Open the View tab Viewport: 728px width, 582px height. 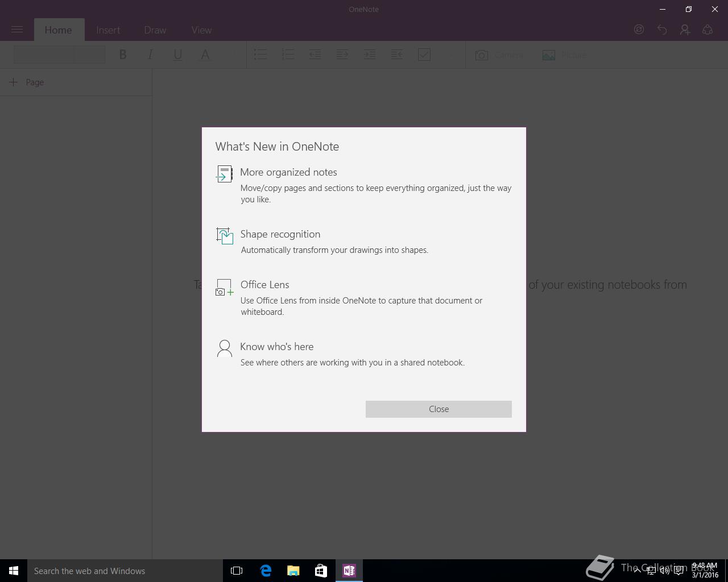pyautogui.click(x=201, y=30)
